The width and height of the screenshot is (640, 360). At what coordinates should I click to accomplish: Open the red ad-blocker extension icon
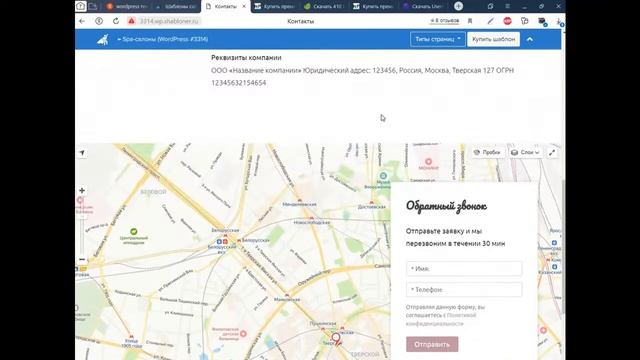(507, 21)
